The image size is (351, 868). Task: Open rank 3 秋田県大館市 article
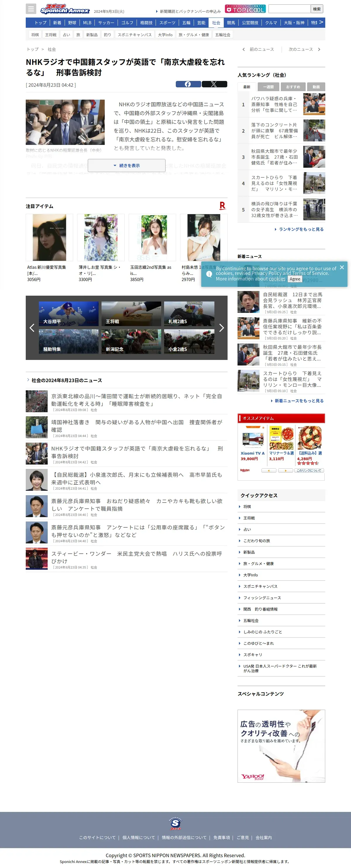pos(281,157)
